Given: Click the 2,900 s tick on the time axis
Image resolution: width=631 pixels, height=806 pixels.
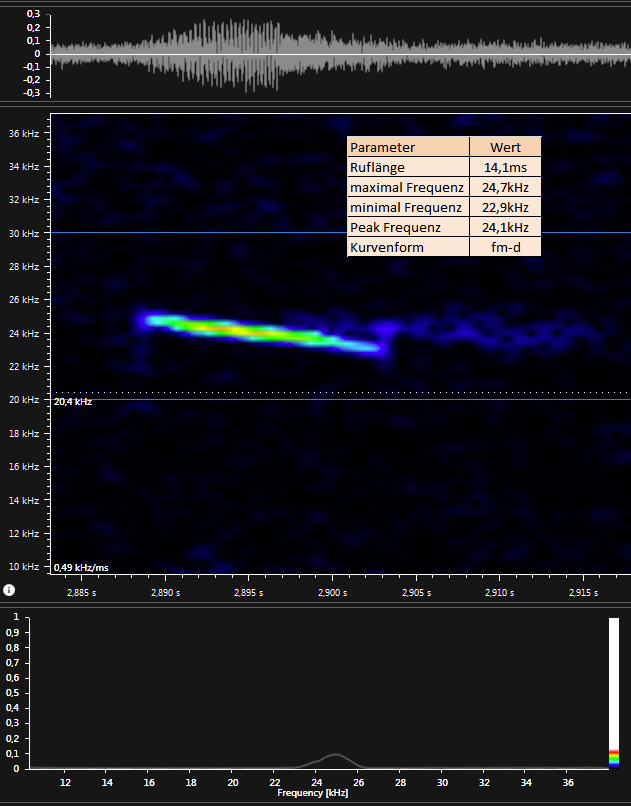Looking at the screenshot, I should pos(332,593).
